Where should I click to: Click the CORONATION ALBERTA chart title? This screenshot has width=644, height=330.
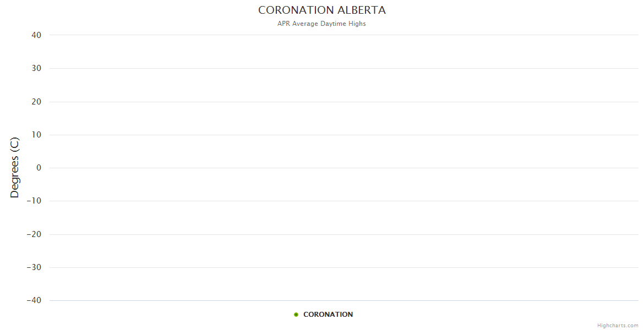point(322,10)
